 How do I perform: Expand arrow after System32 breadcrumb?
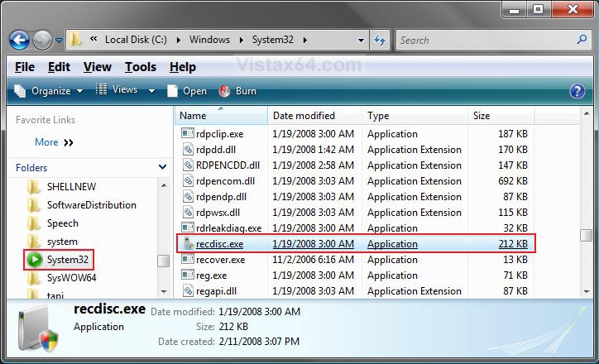tap(304, 40)
